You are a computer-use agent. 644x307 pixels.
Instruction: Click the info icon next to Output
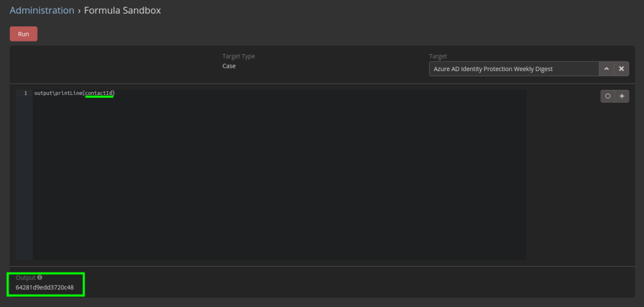[x=40, y=277]
